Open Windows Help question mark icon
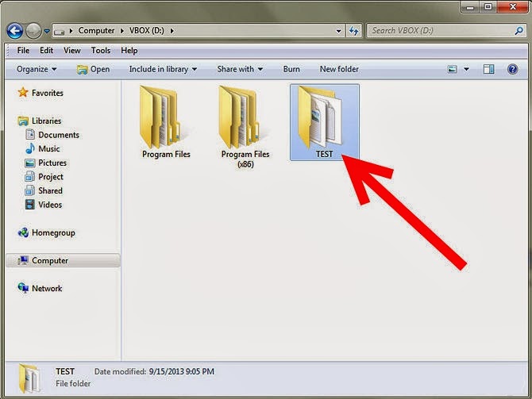The width and height of the screenshot is (532, 399). pyautogui.click(x=512, y=69)
